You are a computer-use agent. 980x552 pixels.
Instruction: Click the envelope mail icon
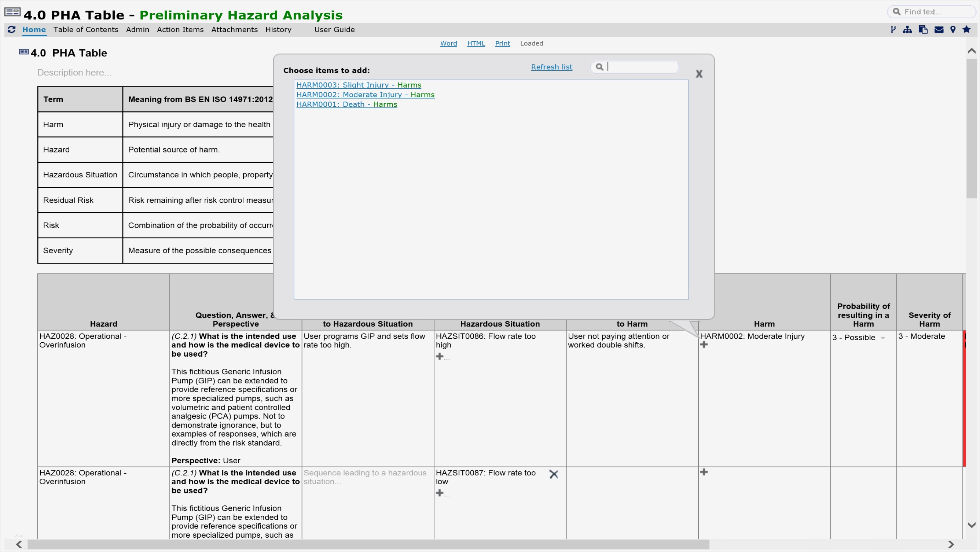point(939,29)
